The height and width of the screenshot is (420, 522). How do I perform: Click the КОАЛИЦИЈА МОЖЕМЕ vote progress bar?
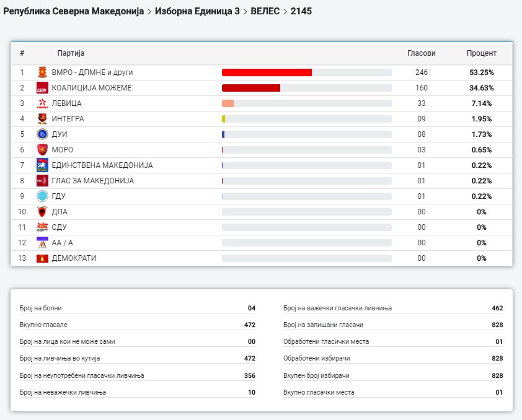click(x=251, y=88)
